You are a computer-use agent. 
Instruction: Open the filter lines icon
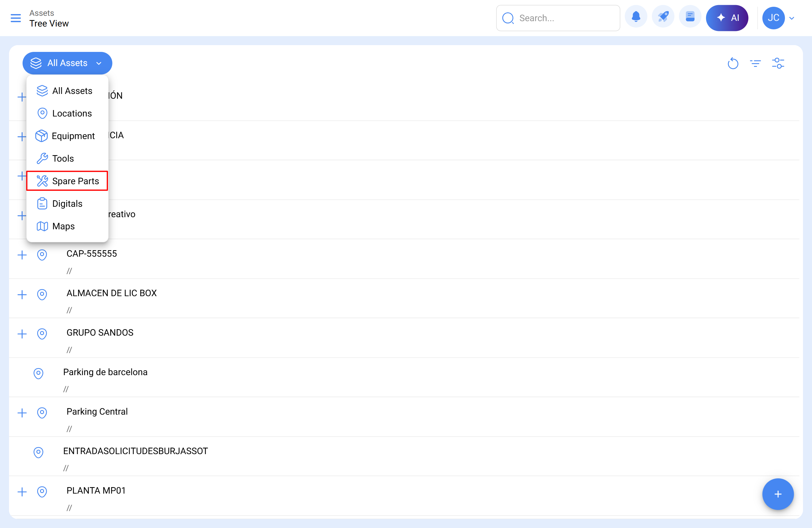tap(755, 63)
